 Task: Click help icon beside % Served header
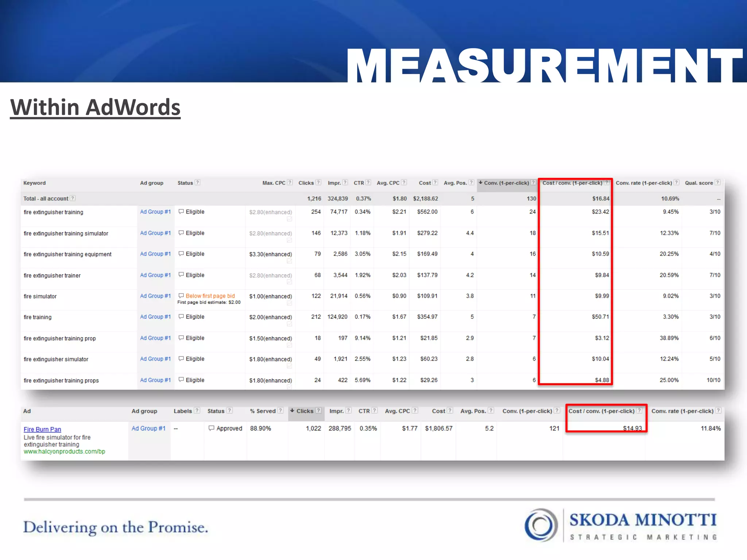point(280,411)
